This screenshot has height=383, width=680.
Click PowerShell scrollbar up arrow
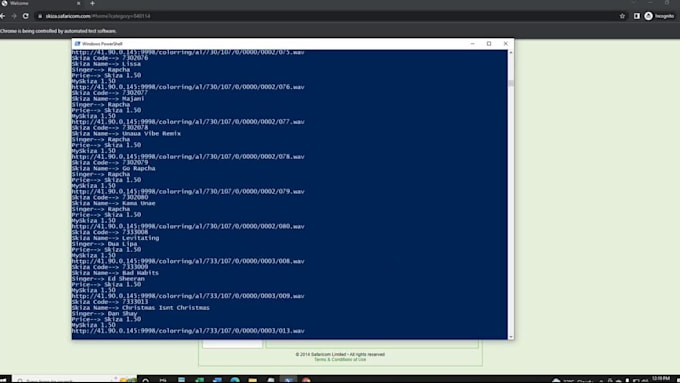click(510, 52)
